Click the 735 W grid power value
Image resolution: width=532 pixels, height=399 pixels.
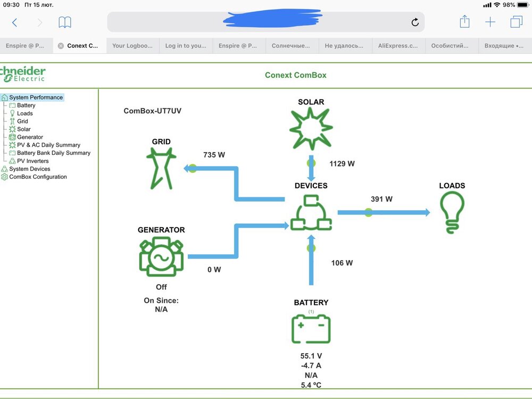[214, 155]
